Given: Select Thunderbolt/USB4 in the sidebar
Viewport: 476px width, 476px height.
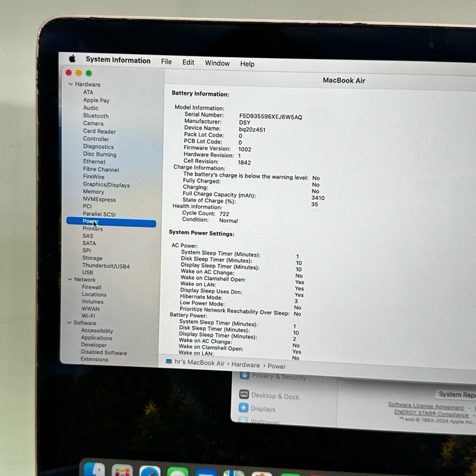Looking at the screenshot, I should 106,266.
